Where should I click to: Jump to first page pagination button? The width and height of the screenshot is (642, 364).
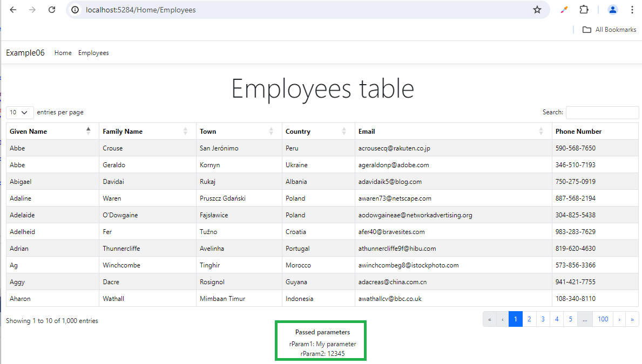pos(489,319)
